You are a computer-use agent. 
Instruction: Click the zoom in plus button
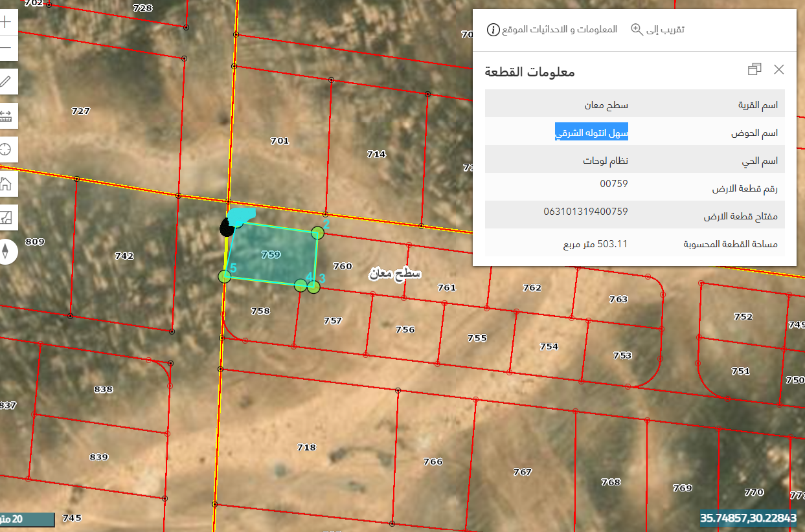point(6,21)
